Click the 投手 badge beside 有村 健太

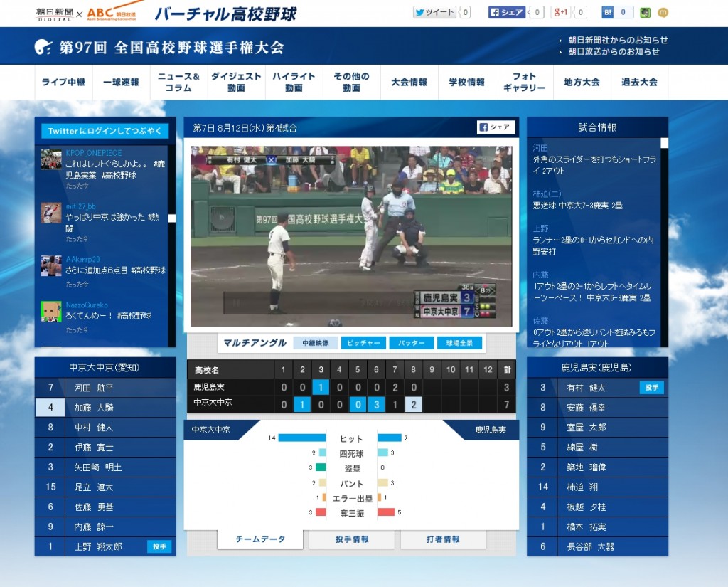point(651,388)
